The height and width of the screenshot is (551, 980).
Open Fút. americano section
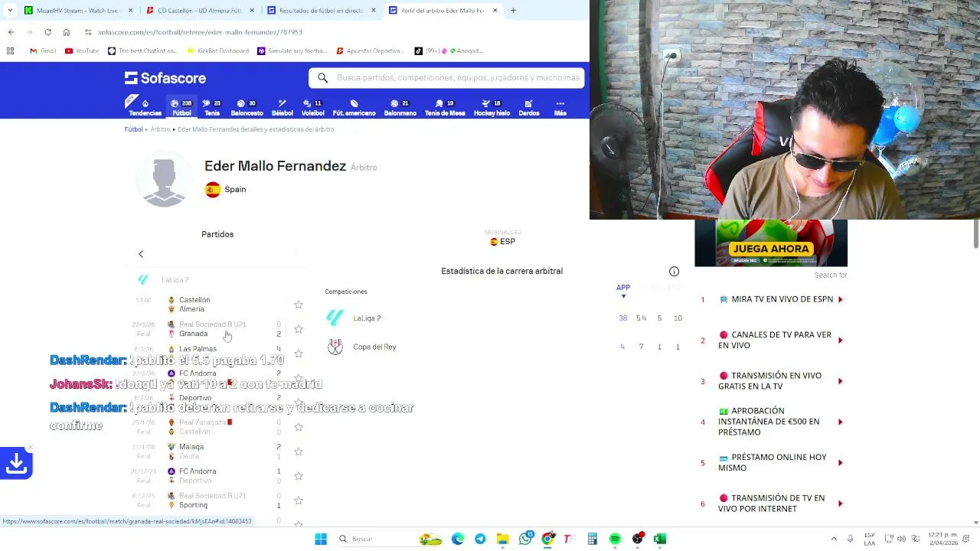click(x=354, y=107)
